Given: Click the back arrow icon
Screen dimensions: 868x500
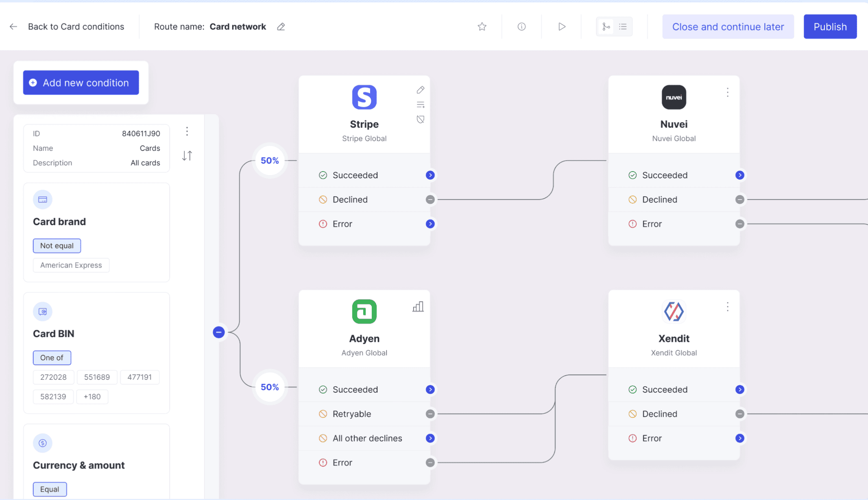Looking at the screenshot, I should (x=13, y=27).
